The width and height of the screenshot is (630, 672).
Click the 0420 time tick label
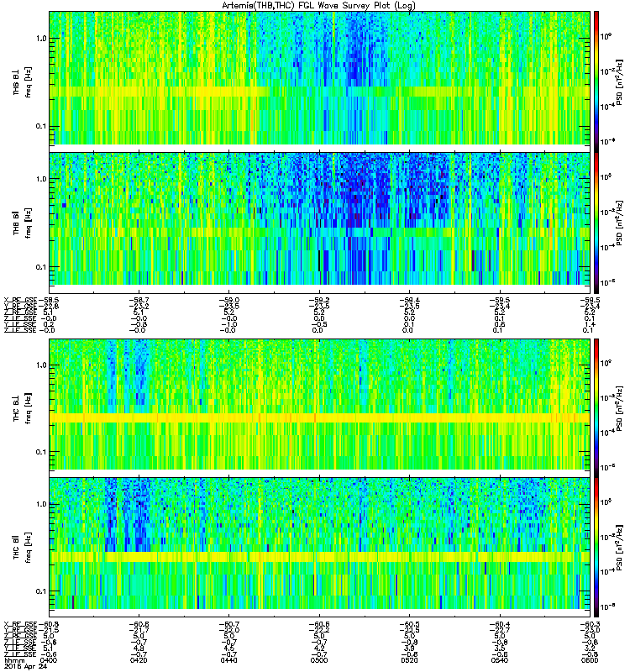pos(139,660)
